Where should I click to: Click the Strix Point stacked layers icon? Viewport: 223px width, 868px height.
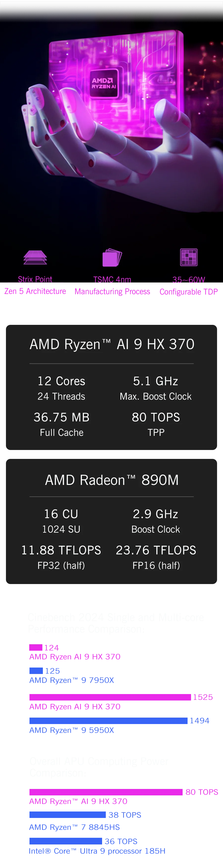[x=35, y=257]
